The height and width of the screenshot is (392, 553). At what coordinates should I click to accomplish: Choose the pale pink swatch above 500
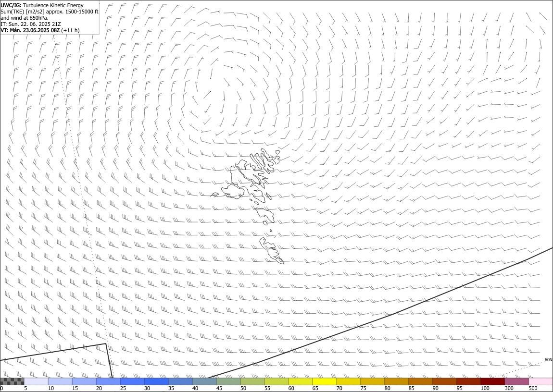pyautogui.click(x=540, y=381)
